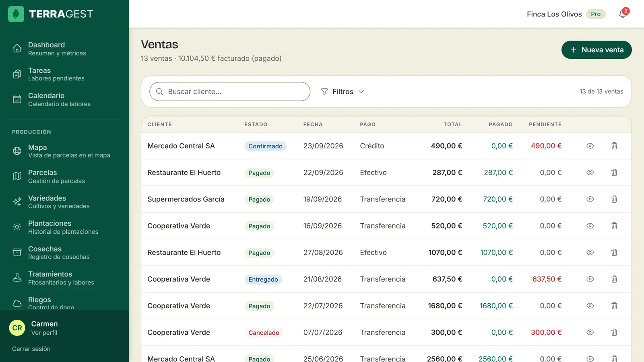The width and height of the screenshot is (644, 362).
Task: Click the funnel icon beside Filtros
Action: [324, 92]
